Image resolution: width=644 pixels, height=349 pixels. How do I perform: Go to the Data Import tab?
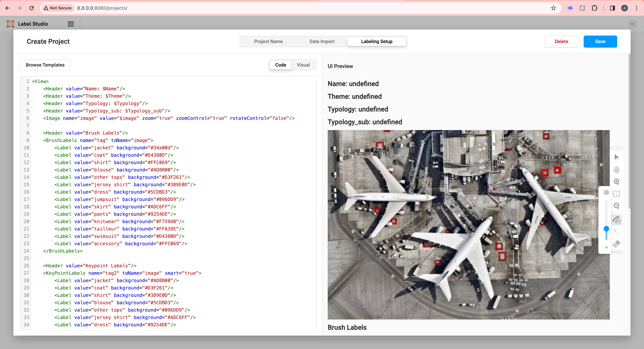click(322, 41)
